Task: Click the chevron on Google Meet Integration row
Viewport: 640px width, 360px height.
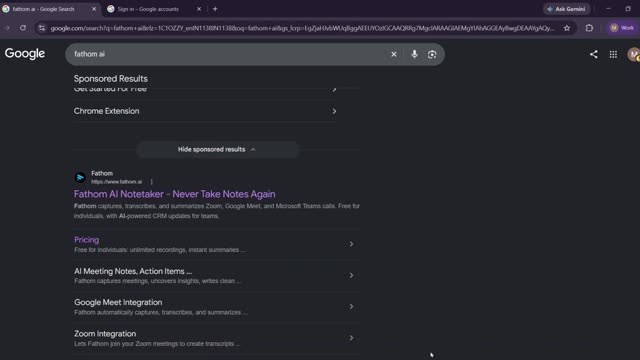Action: coord(351,307)
